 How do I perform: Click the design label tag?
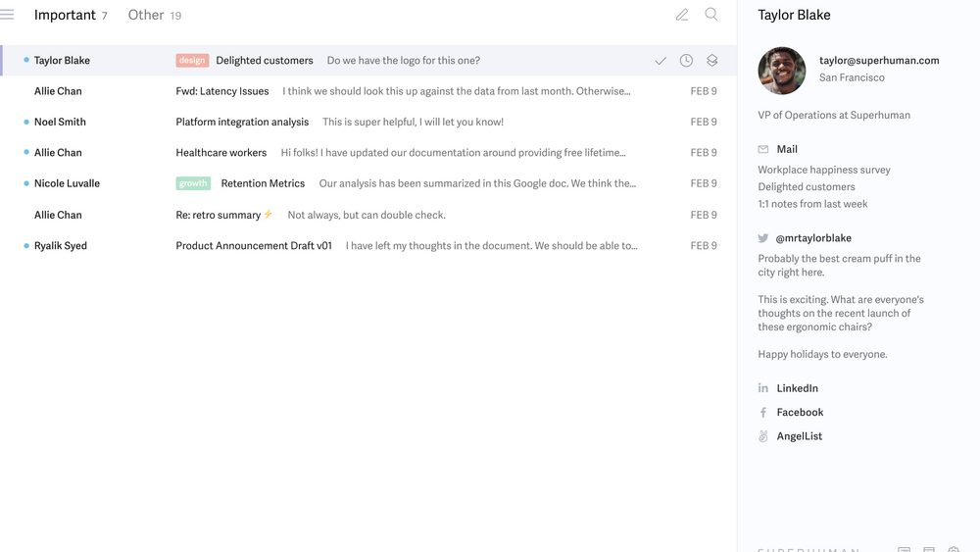tap(192, 61)
